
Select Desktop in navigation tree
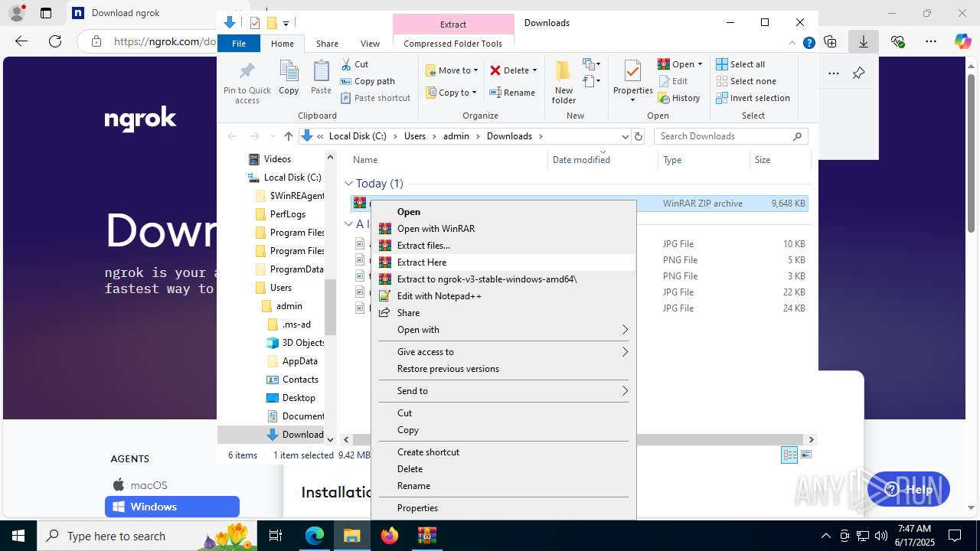[x=299, y=398]
